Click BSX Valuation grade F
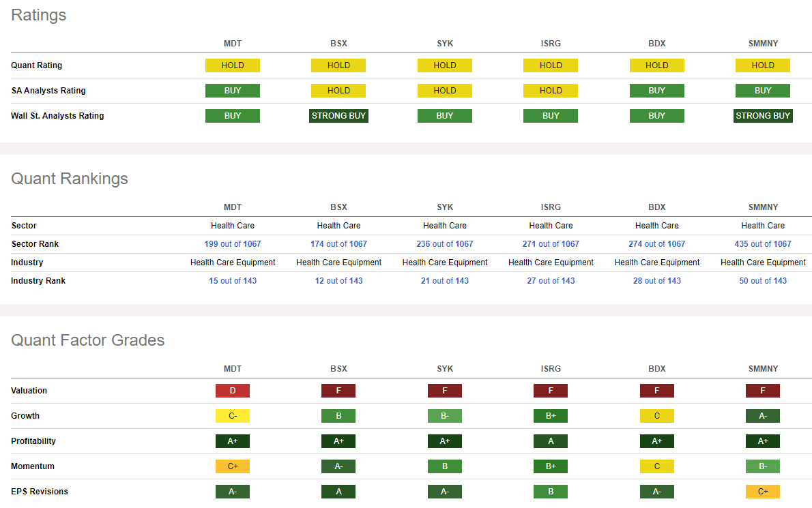Image resolution: width=812 pixels, height=508 pixels. pyautogui.click(x=338, y=391)
